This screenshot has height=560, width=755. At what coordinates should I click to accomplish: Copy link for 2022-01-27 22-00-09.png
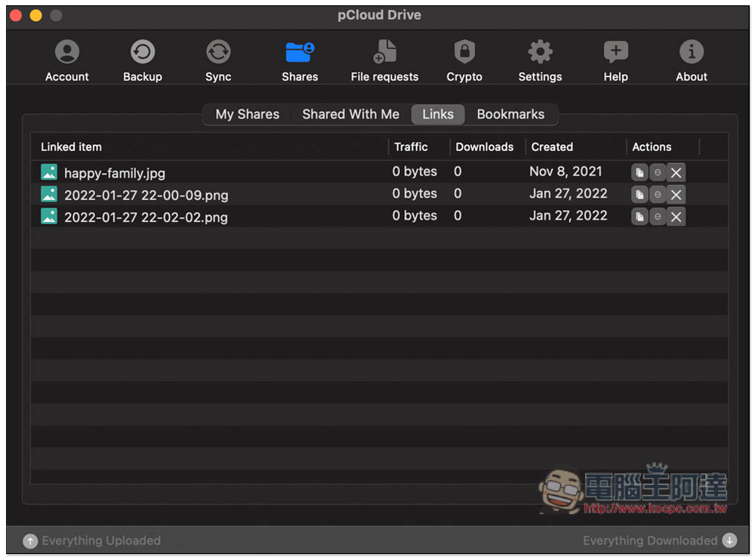(x=639, y=195)
